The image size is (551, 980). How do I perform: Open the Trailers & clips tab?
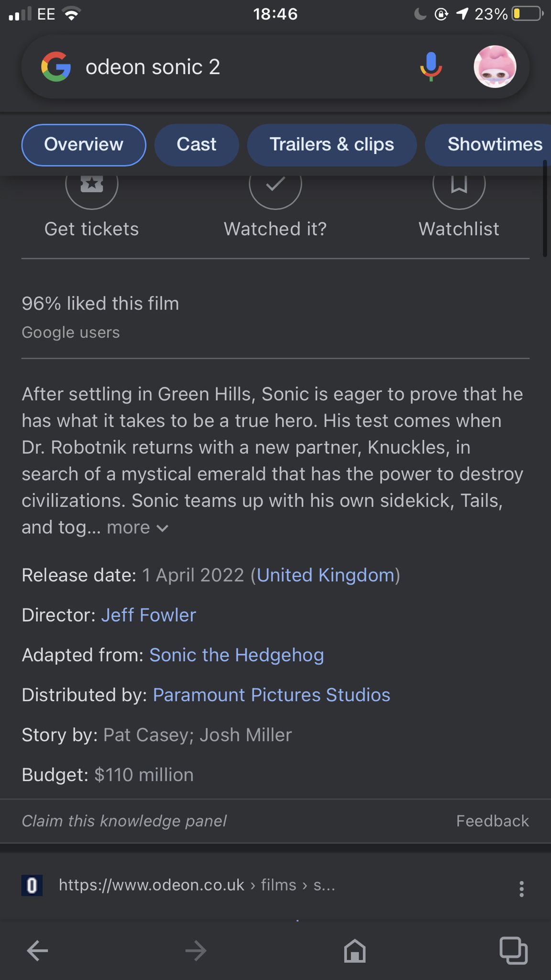click(331, 145)
